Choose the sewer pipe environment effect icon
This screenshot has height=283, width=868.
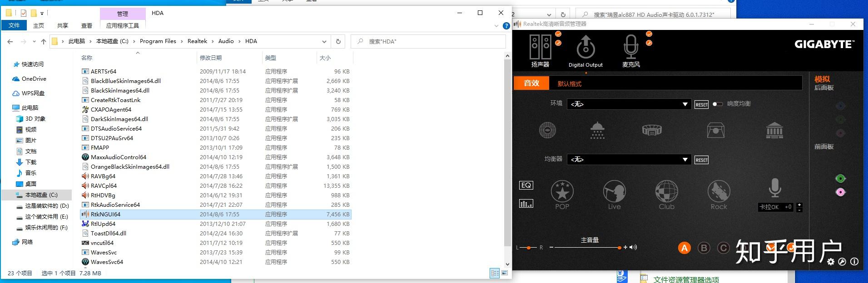(547, 130)
